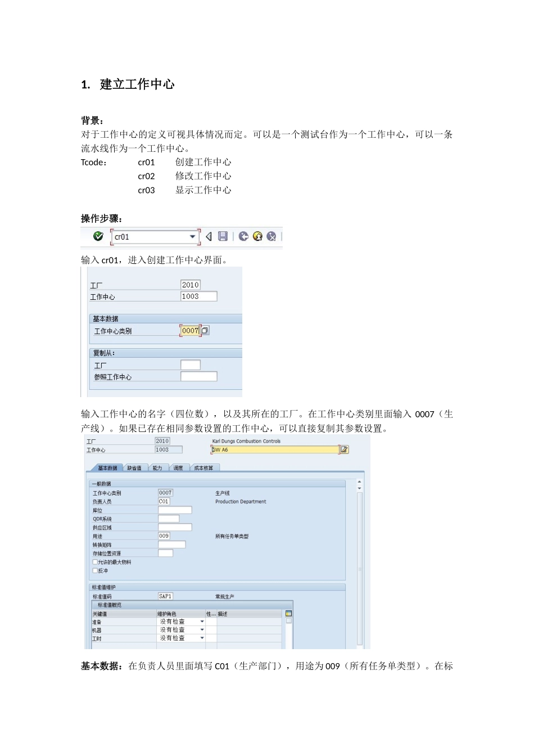The image size is (534, 756).
Task: Select the work center field containing 1003 in create screen
Action: coord(199,296)
